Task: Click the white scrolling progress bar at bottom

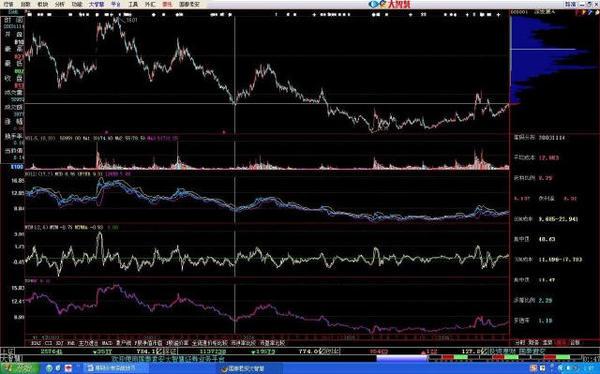Action: pyautogui.click(x=401, y=358)
